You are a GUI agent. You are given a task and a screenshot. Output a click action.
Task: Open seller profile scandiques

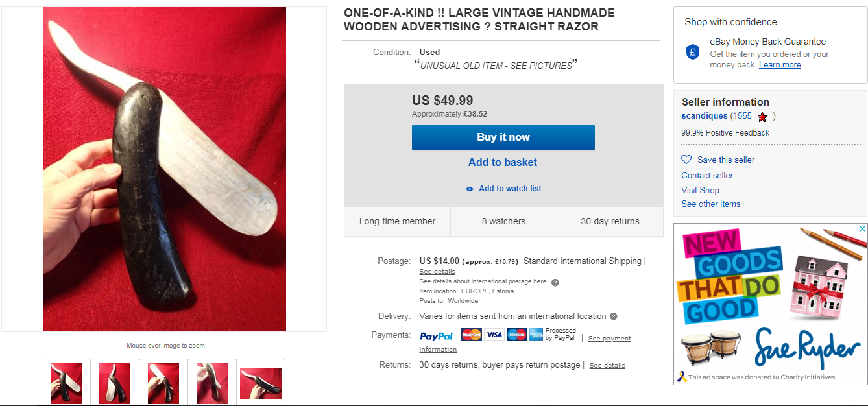705,116
